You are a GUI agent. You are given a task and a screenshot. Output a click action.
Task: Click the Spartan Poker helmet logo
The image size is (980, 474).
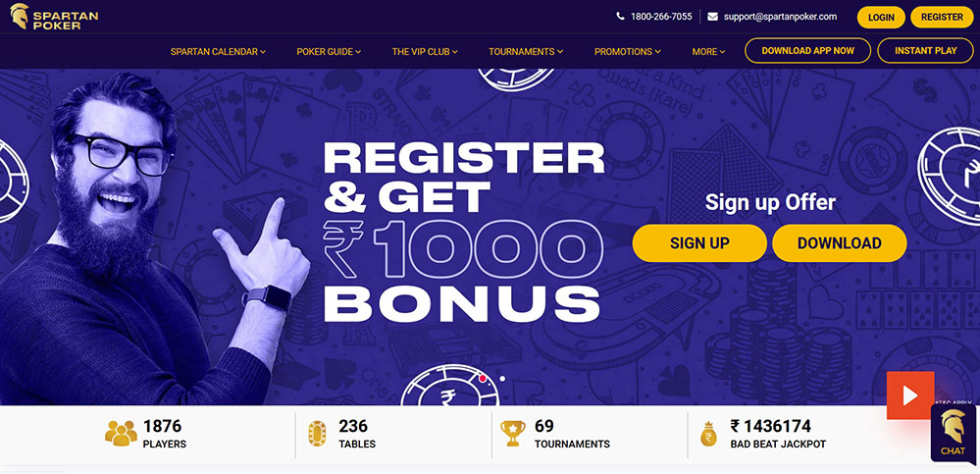[x=20, y=17]
